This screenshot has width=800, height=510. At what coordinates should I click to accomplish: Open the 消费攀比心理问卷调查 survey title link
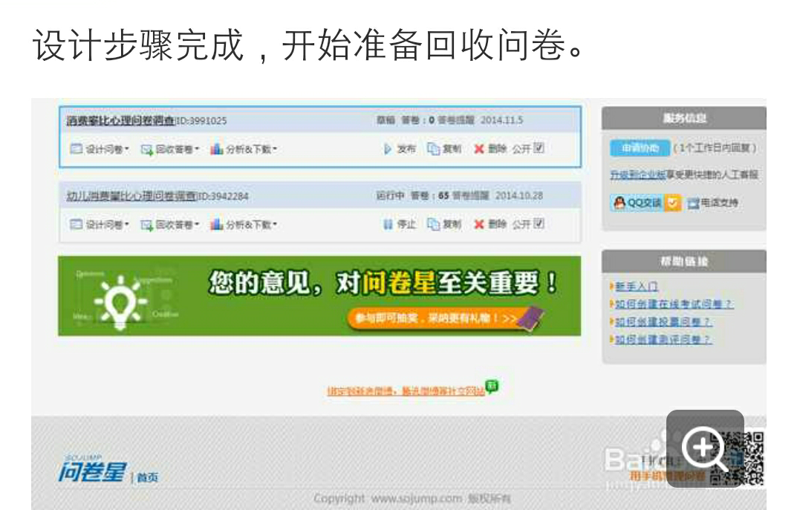click(121, 121)
